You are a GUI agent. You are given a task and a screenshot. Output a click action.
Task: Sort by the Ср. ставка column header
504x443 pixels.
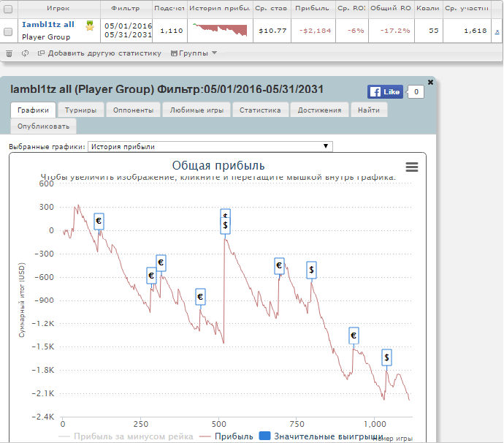click(x=271, y=9)
